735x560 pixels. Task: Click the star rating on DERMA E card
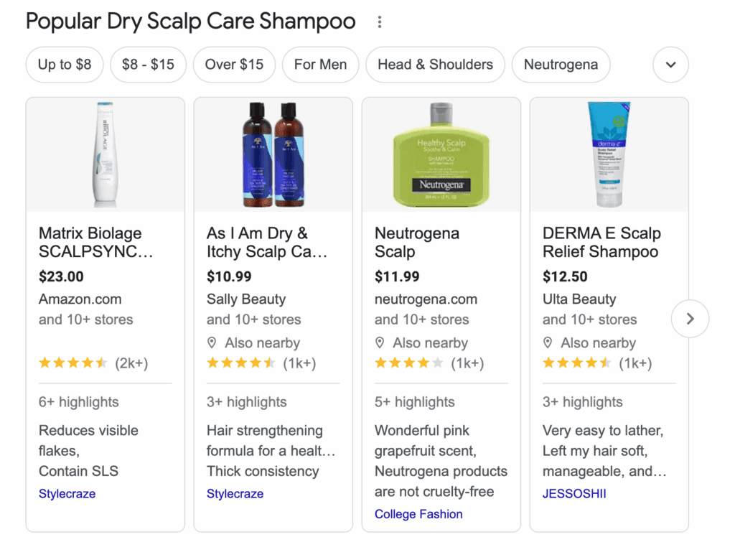tap(577, 363)
